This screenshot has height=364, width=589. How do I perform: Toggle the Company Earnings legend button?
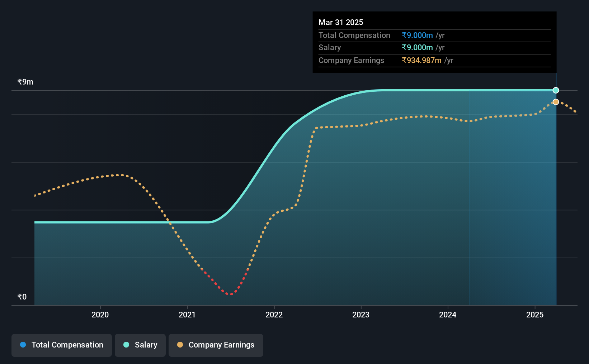216,345
